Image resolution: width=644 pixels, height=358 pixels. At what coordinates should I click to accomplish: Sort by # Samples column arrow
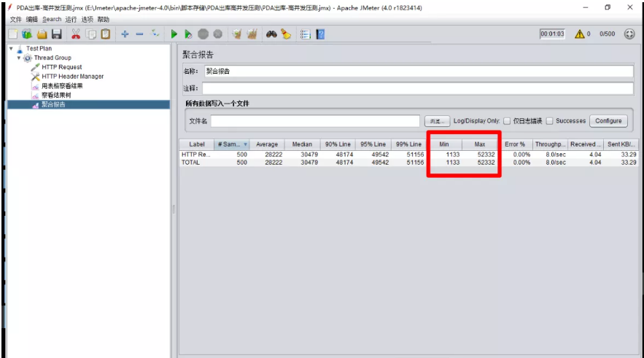pyautogui.click(x=245, y=144)
